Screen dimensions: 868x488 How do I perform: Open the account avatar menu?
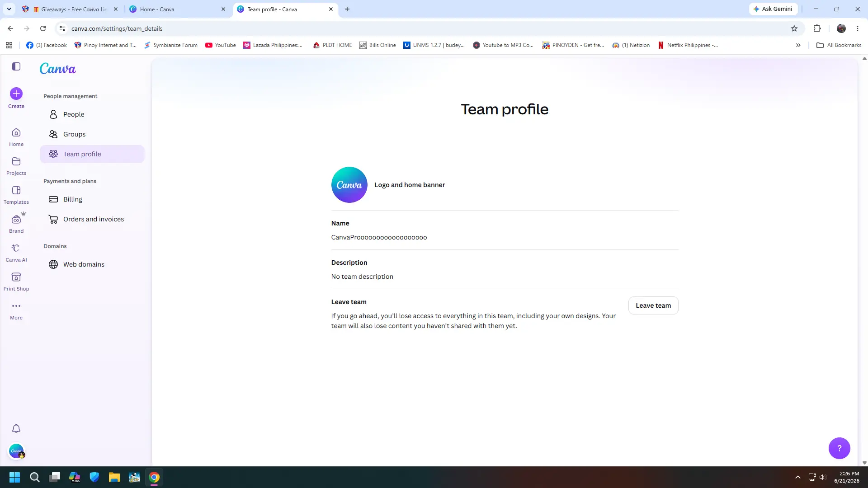click(x=16, y=451)
